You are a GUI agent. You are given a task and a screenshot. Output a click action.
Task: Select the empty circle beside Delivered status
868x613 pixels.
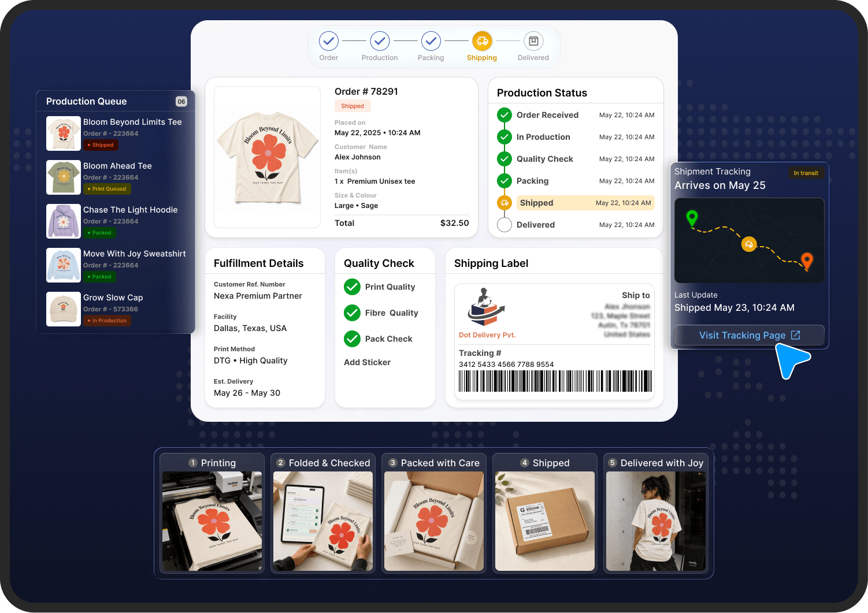(x=505, y=225)
